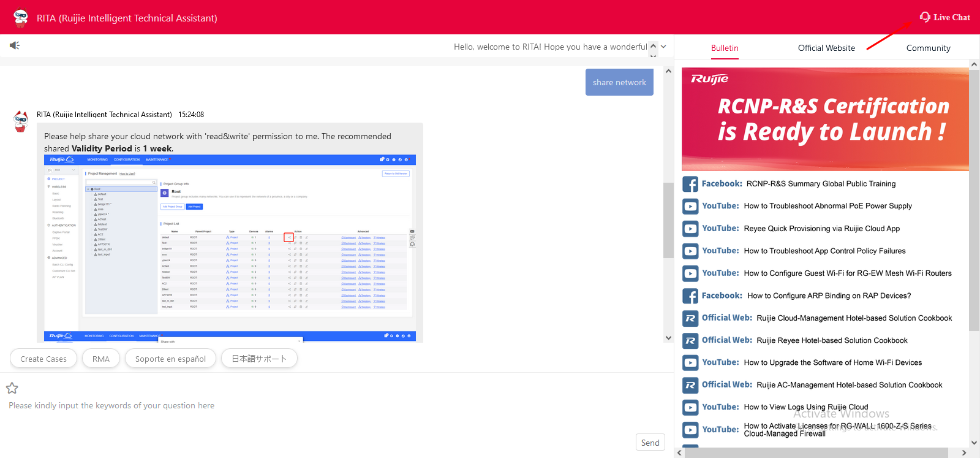
Task: Open Ruijie icon for Reyee Hotel-based Cookbook
Action: [690, 341]
